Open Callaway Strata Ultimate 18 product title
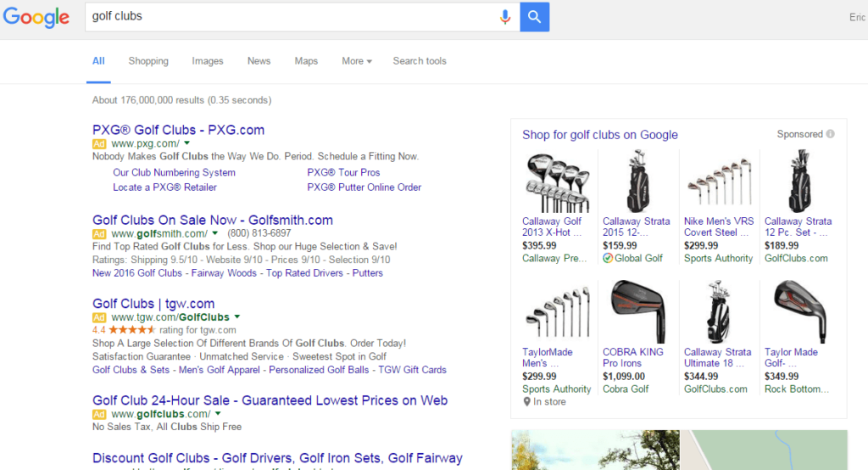868x470 pixels. tap(717, 357)
